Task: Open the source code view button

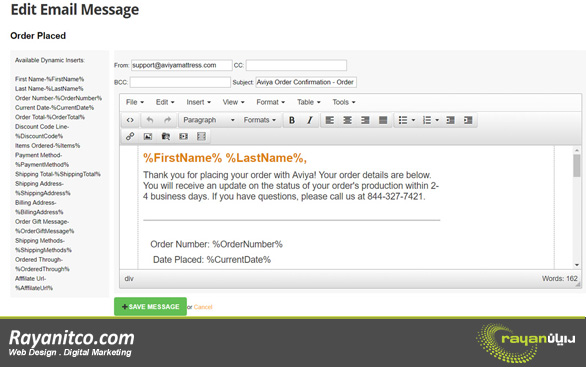Action: [130, 120]
